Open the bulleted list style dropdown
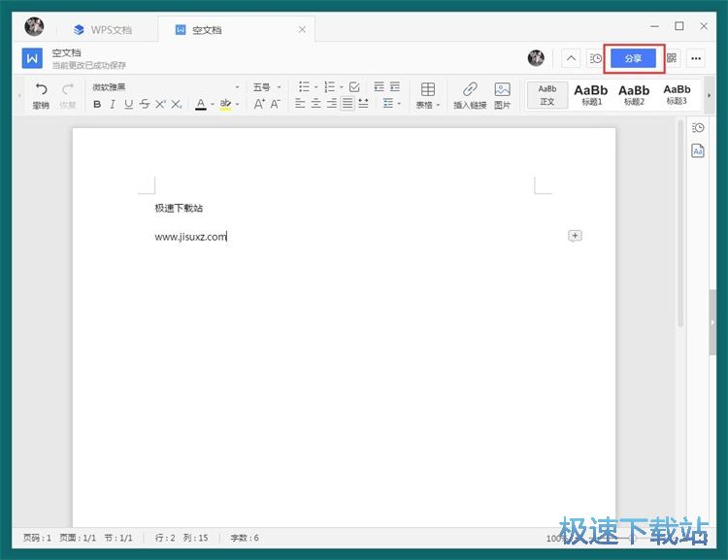Image resolution: width=728 pixels, height=560 pixels. click(x=316, y=86)
